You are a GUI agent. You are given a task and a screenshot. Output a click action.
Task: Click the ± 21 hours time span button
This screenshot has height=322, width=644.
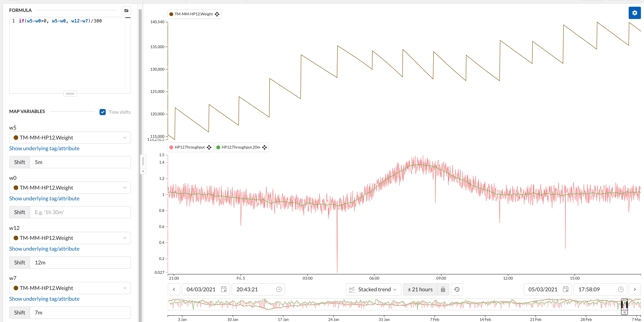pos(420,289)
